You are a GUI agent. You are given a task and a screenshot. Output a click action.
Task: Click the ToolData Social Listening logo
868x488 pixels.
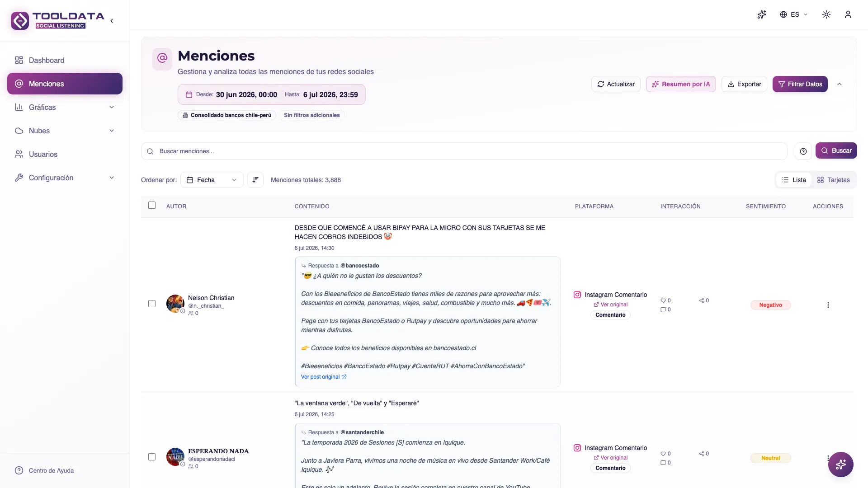57,20
